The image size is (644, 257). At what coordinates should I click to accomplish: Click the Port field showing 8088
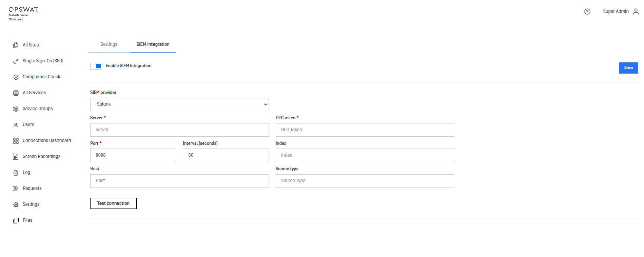click(x=133, y=155)
